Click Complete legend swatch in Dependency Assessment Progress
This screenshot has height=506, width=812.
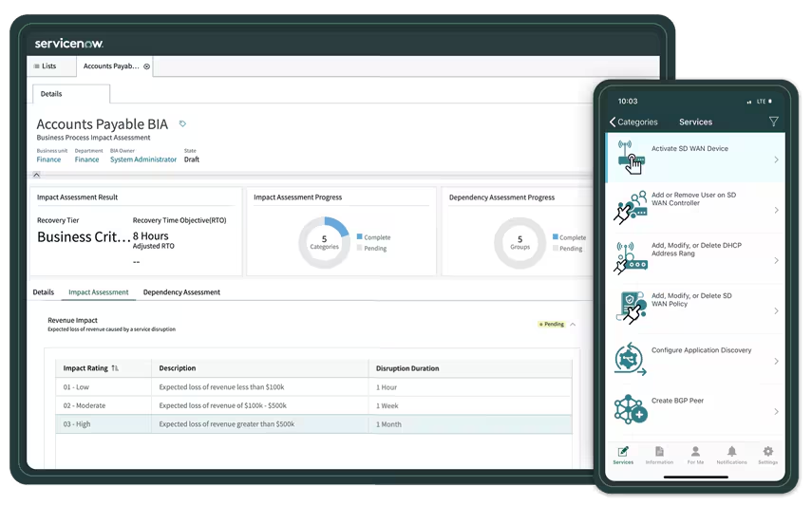point(556,236)
